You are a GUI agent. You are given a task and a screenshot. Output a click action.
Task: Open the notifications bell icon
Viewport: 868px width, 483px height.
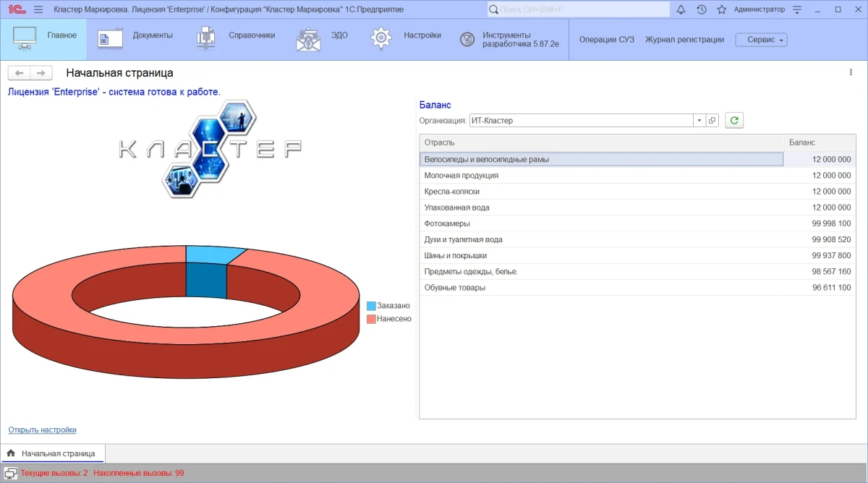[x=681, y=9]
